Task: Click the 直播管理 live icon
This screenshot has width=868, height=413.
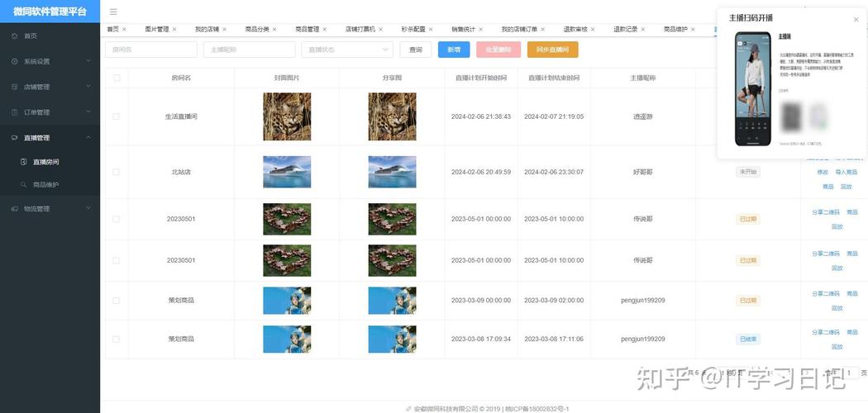Action: [14, 138]
